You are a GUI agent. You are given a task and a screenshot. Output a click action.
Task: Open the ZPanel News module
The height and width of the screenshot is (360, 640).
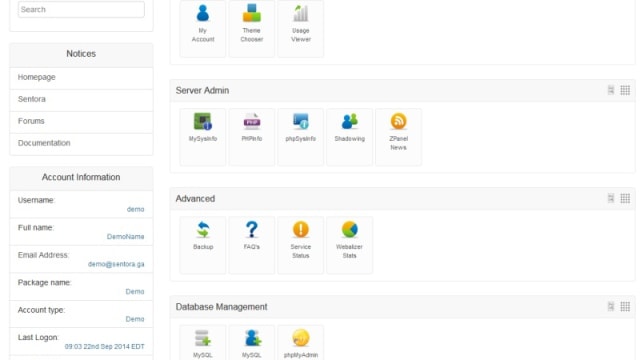coord(398,137)
